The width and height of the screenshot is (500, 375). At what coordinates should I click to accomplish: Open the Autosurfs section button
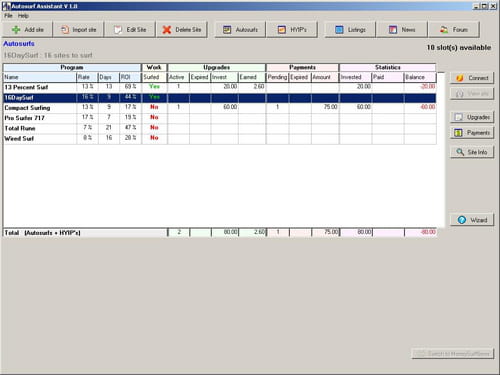pos(240,30)
